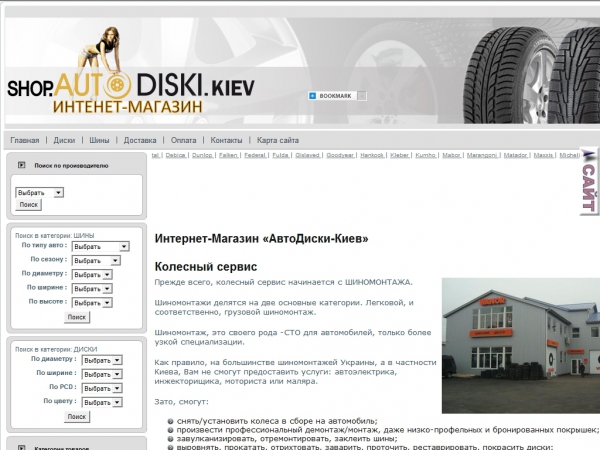Image resolution: width=600 pixels, height=450 pixels.
Task: Expand disks 'По диаметру' dropdown
Action: click(x=102, y=360)
